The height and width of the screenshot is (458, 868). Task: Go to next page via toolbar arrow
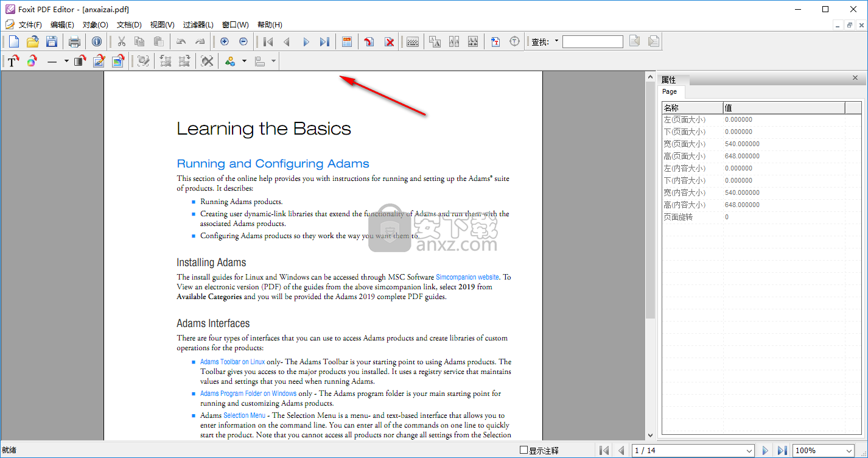306,41
